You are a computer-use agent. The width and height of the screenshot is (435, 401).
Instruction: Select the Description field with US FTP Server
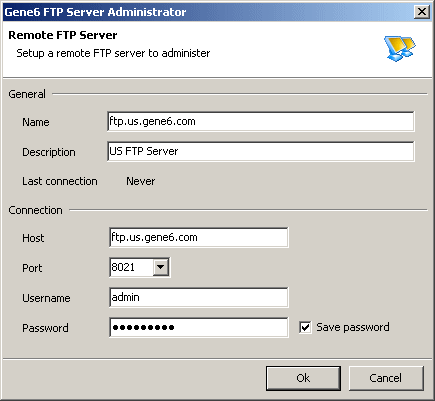261,151
